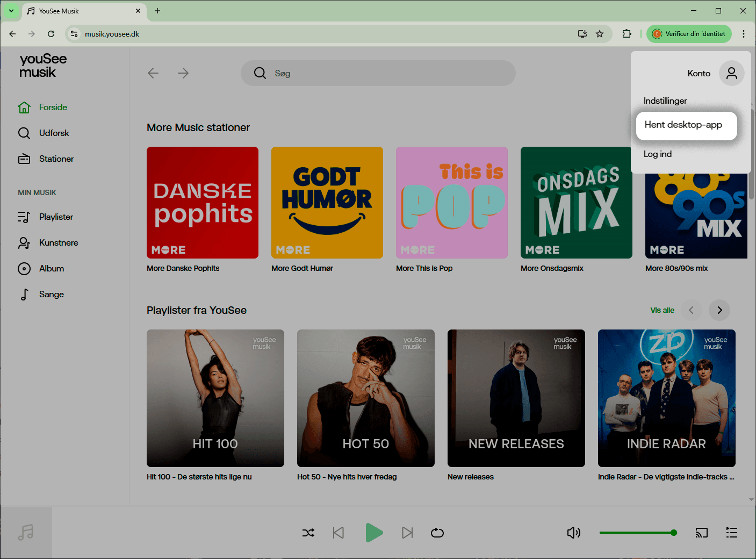Open the Hit 100 playlist thumbnail
The image size is (756, 559).
215,398
